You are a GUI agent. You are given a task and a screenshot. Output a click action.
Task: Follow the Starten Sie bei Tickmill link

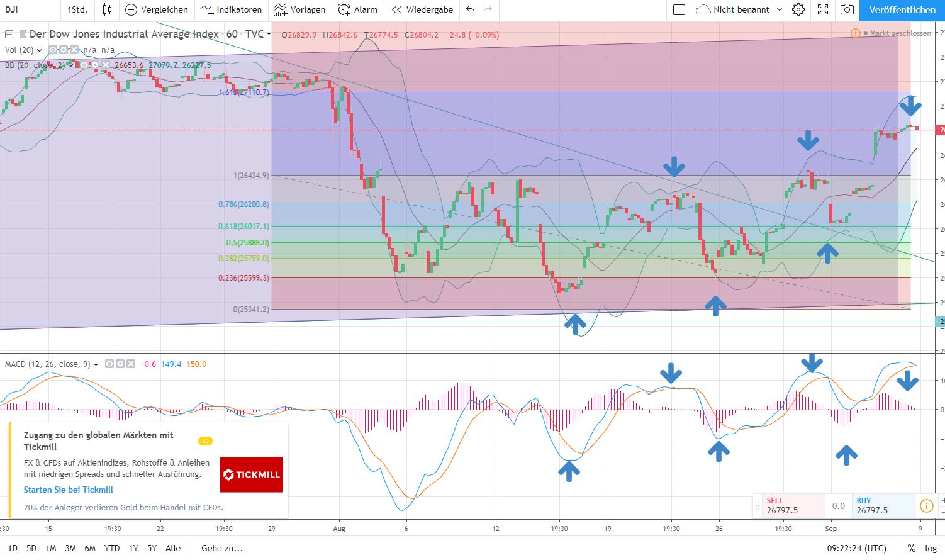69,490
